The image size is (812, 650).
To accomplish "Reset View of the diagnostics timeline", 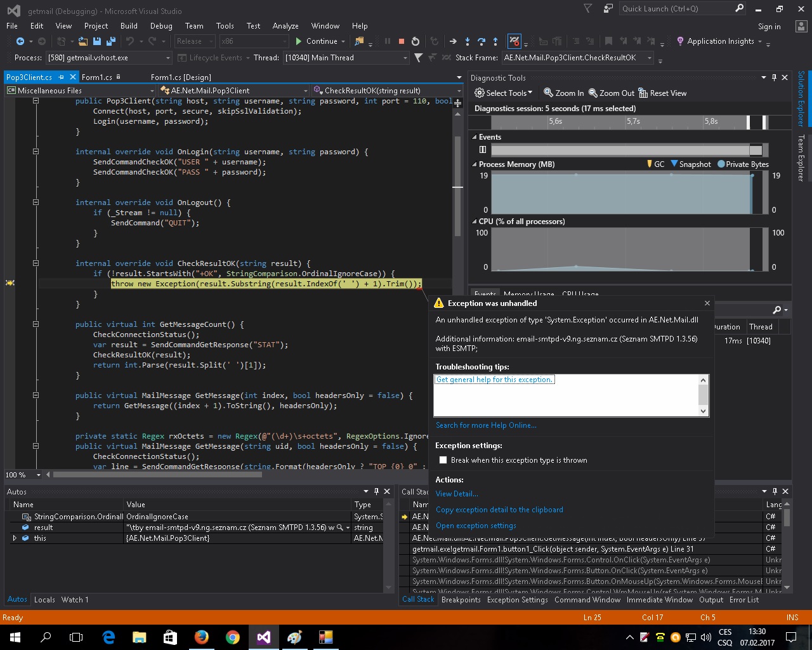I will 663,93.
